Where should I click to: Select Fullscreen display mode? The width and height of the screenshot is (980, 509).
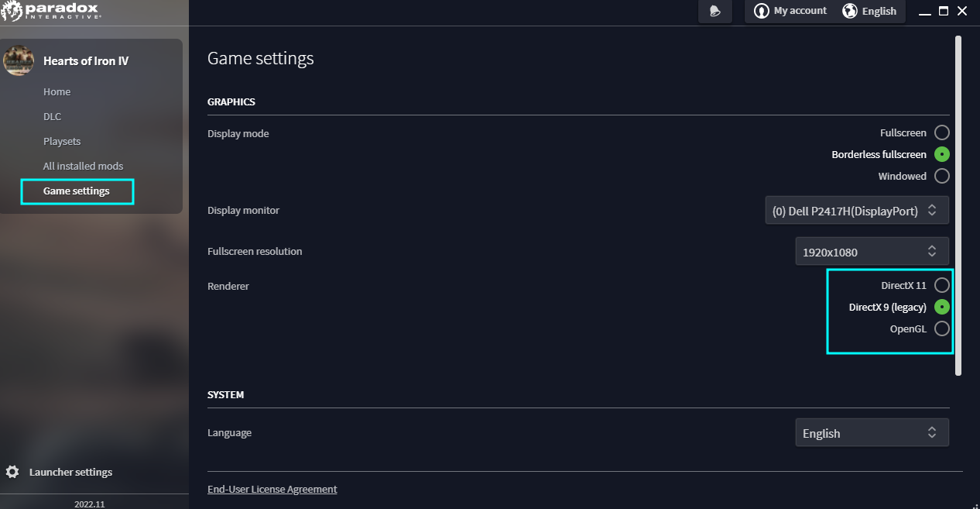[x=941, y=132]
